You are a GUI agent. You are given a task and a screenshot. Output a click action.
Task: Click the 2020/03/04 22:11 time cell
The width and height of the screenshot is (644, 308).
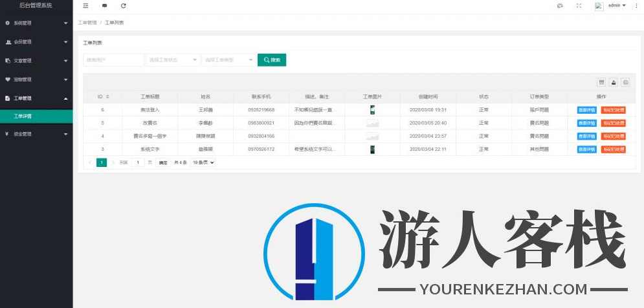click(x=428, y=149)
